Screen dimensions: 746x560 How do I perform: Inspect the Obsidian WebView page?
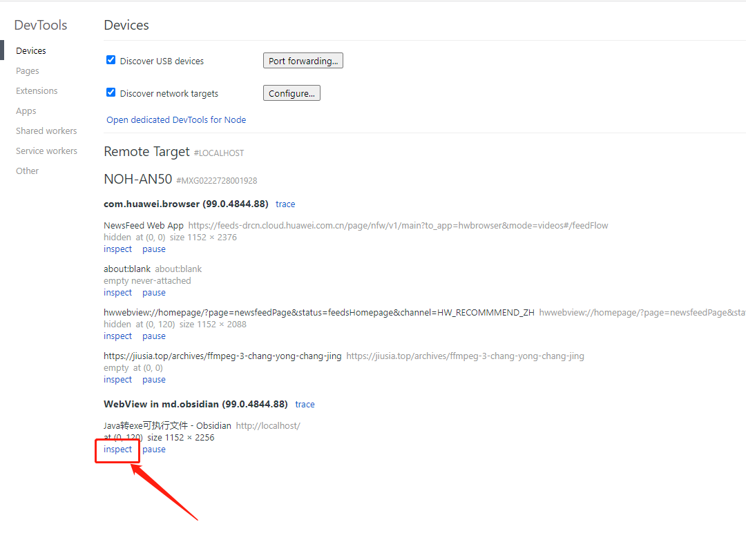click(x=117, y=450)
